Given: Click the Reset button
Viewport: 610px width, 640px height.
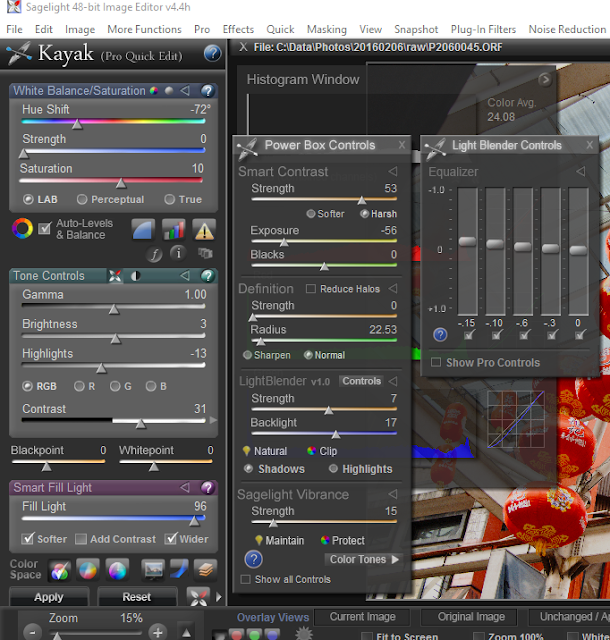Looking at the screenshot, I should (137, 597).
